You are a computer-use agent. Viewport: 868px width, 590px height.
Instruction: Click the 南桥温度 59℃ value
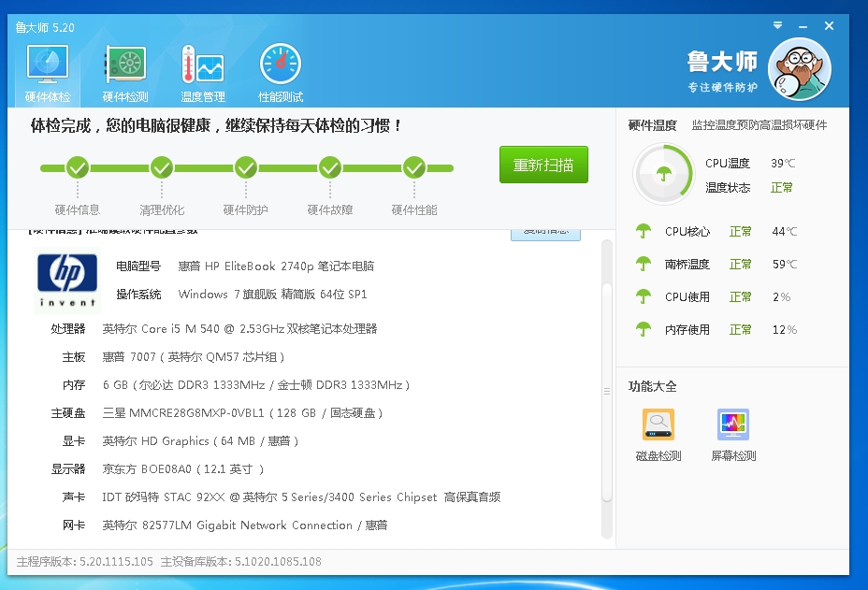[785, 264]
